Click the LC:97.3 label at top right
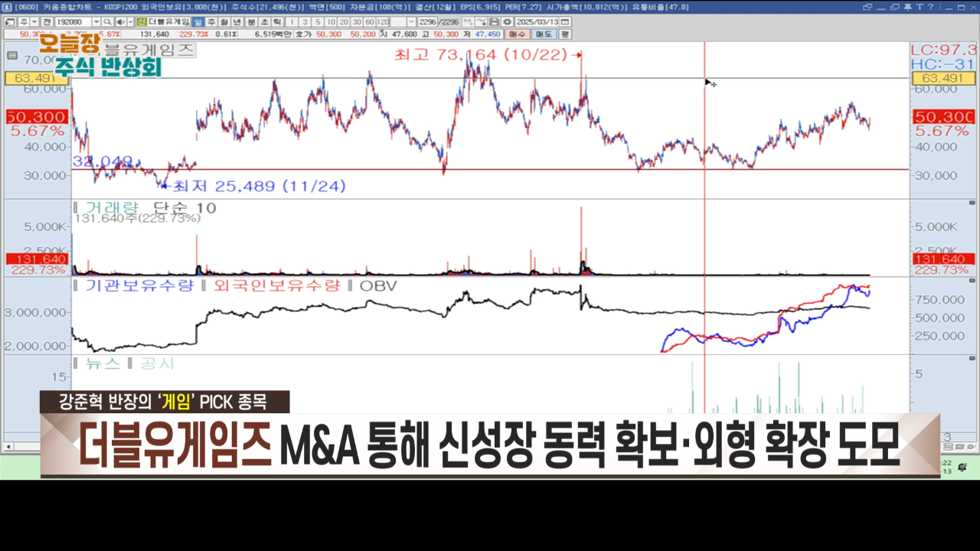The height and width of the screenshot is (551, 980). pos(944,49)
